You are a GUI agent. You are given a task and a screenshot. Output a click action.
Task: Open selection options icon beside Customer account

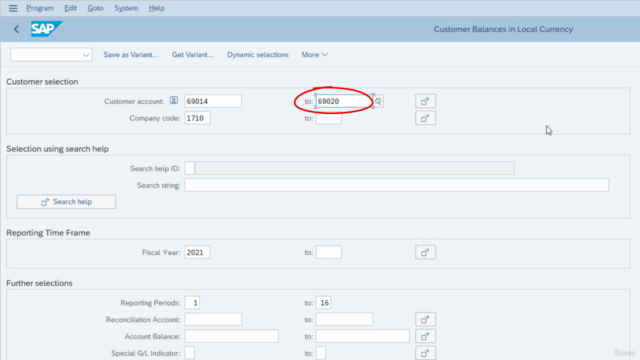tap(174, 100)
